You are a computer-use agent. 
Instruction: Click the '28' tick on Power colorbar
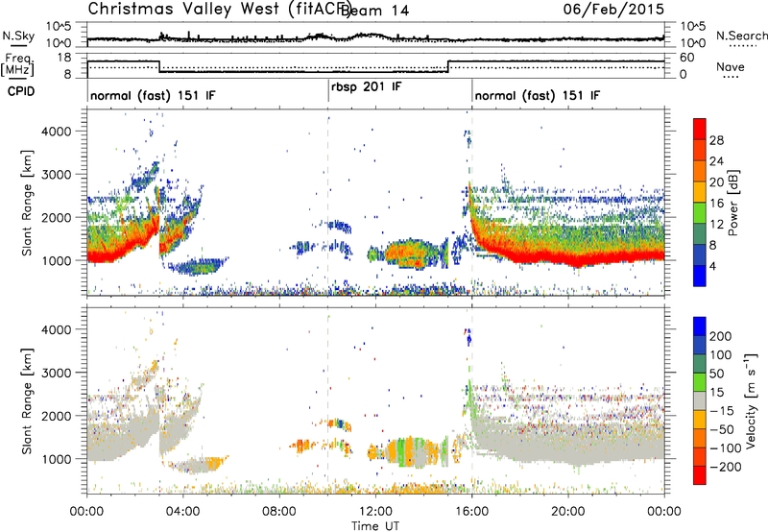point(716,140)
